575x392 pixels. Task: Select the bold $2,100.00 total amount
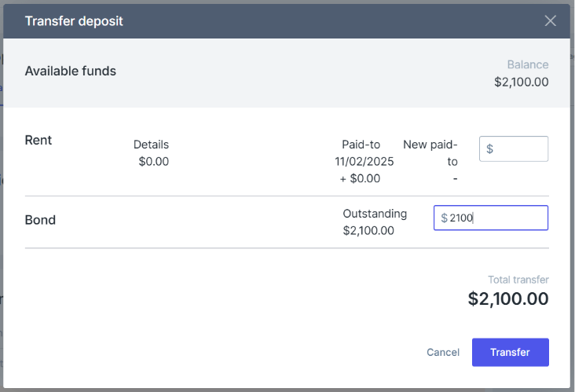508,299
